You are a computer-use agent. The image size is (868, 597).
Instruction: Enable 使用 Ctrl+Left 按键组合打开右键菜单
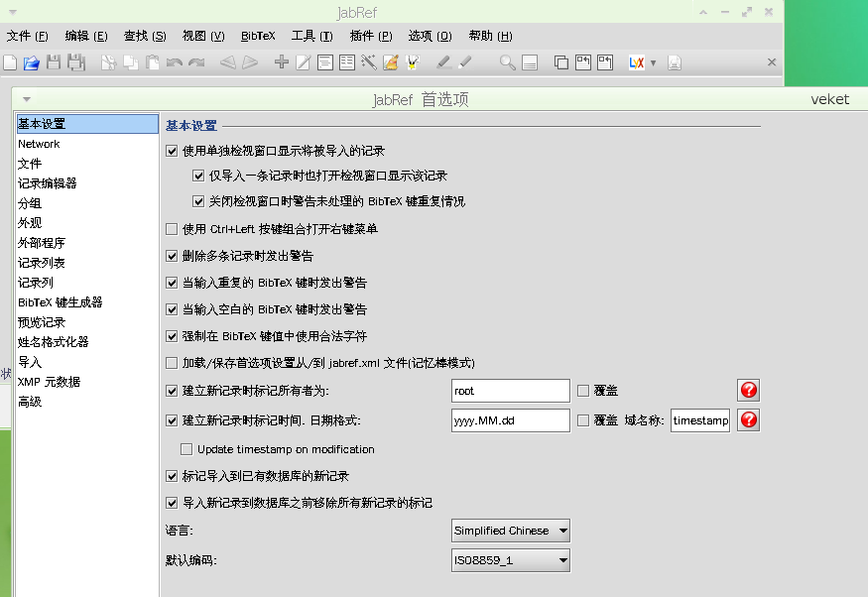[x=172, y=229]
